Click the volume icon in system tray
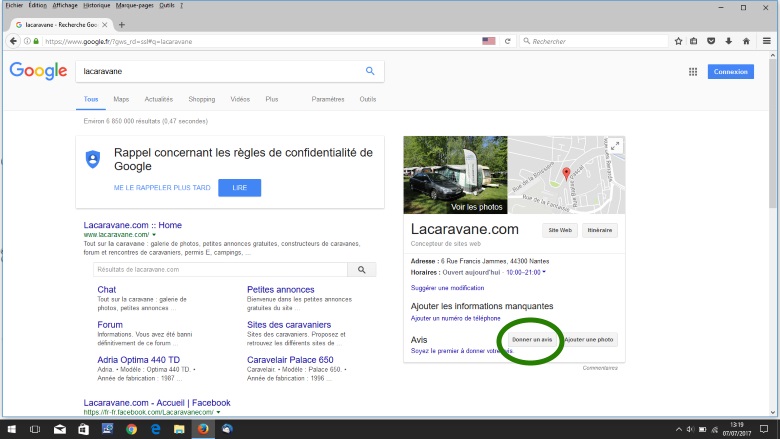Image resolution: width=780 pixels, height=439 pixels. pos(690,429)
